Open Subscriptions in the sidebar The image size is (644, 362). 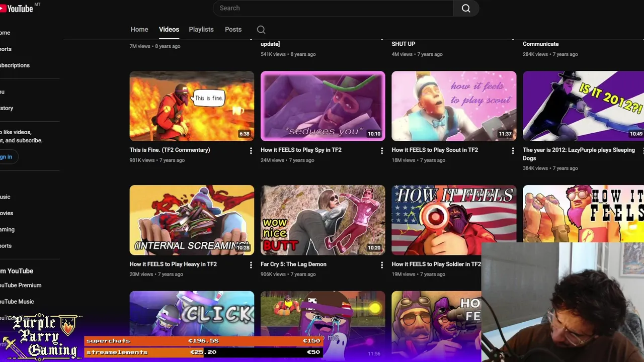[x=15, y=65]
